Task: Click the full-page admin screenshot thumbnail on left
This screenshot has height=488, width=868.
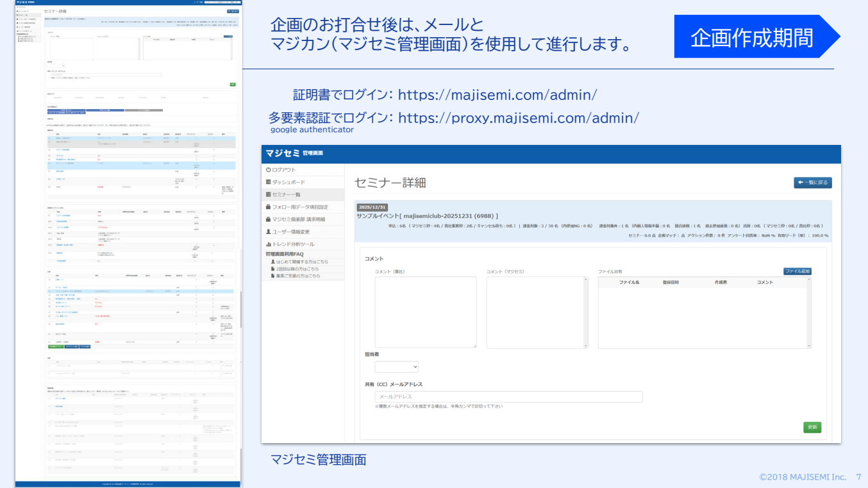Action: (x=128, y=244)
